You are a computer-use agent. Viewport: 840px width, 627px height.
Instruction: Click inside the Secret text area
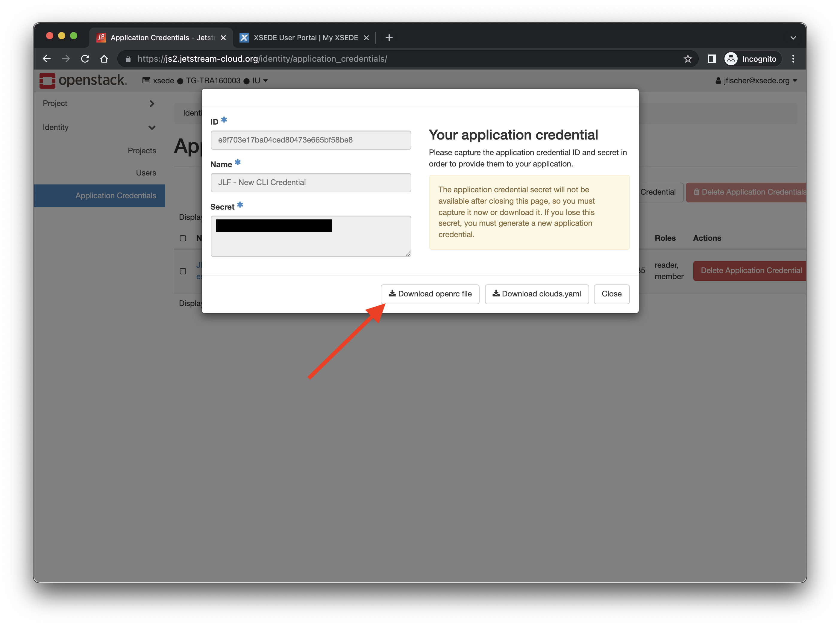310,243
